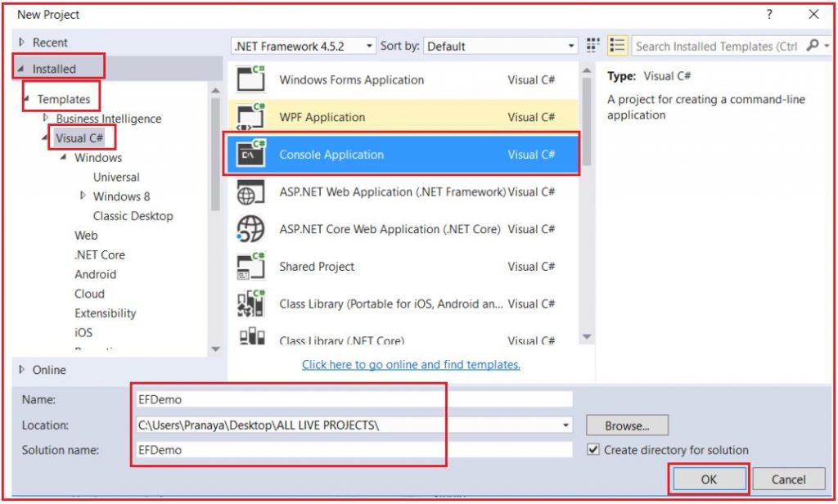
Task: Select the Windows Forms Application template
Action: pos(352,79)
